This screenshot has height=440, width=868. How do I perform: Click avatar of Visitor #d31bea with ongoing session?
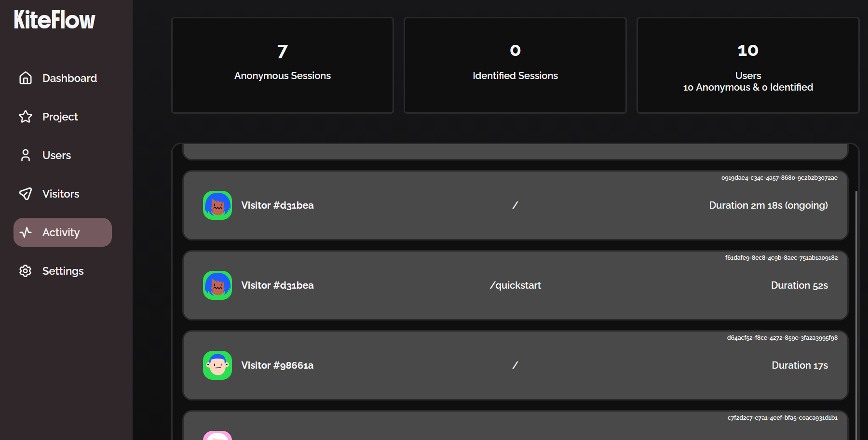[217, 205]
